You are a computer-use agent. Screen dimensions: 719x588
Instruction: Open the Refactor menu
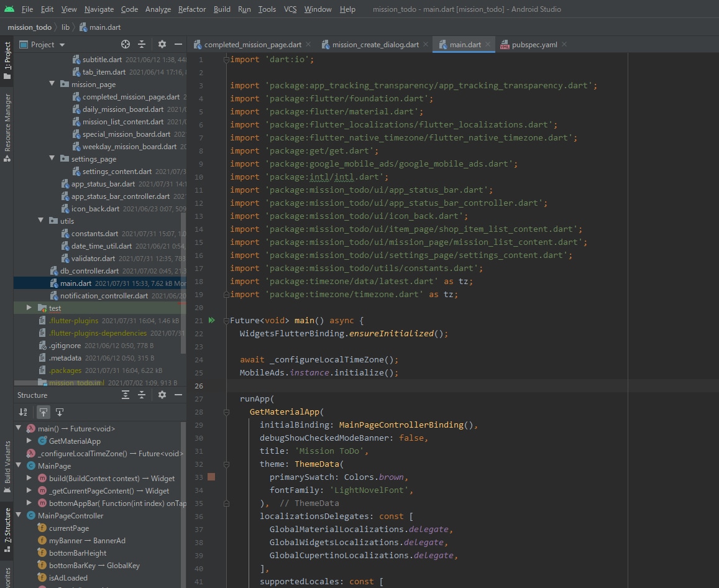coord(191,9)
